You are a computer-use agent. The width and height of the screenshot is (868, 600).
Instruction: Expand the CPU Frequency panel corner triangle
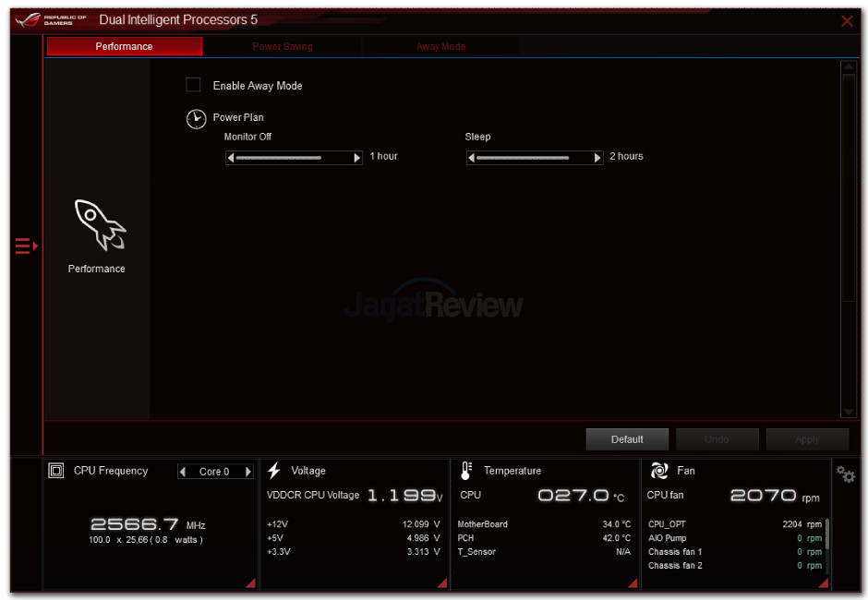tap(249, 582)
